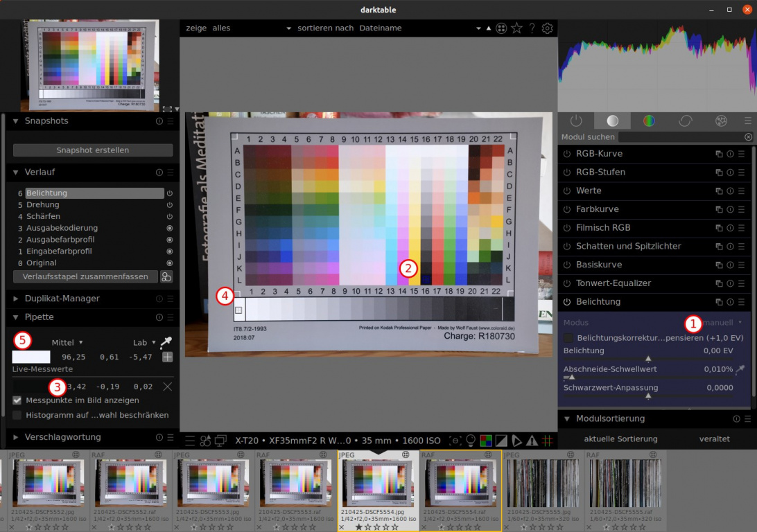757x532 pixels.
Task: Activate the color picker eyedropper in Pipette
Action: [x=166, y=342]
